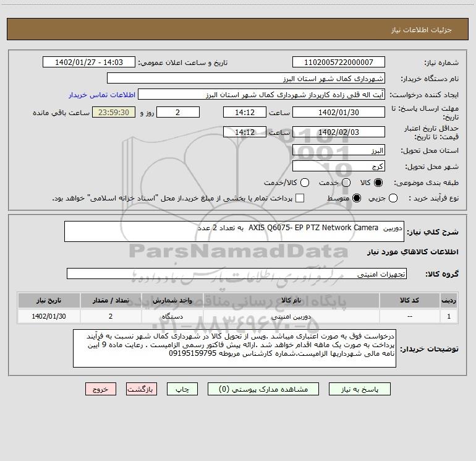Tick the اسناد خزانه اسلامی payment checkbox

pos(300,198)
